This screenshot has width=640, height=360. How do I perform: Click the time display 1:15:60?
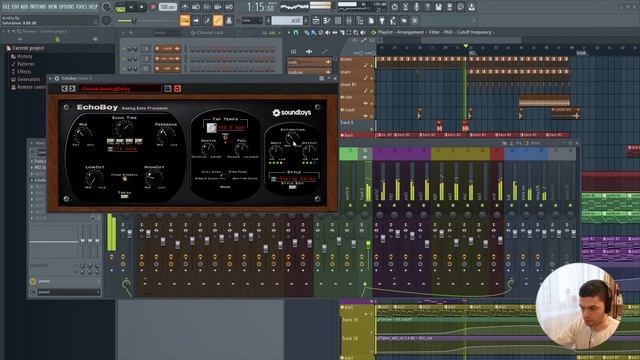click(261, 7)
